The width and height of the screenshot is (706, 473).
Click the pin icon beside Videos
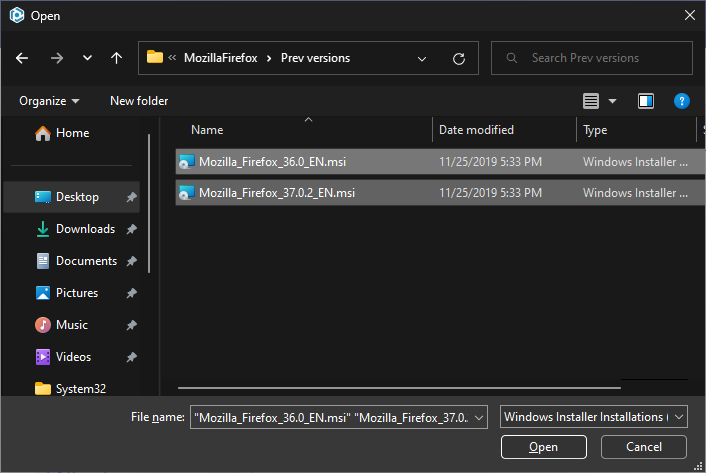tap(131, 357)
